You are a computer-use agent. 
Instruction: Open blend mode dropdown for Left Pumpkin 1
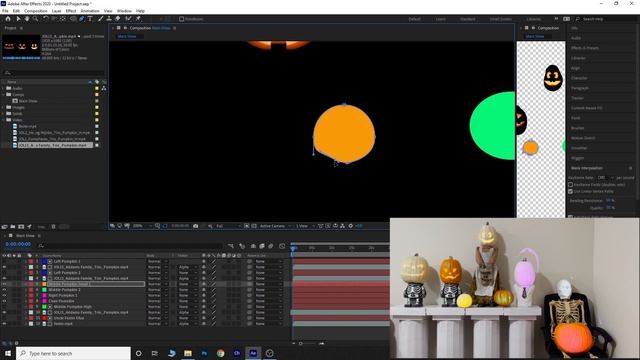tap(157, 261)
